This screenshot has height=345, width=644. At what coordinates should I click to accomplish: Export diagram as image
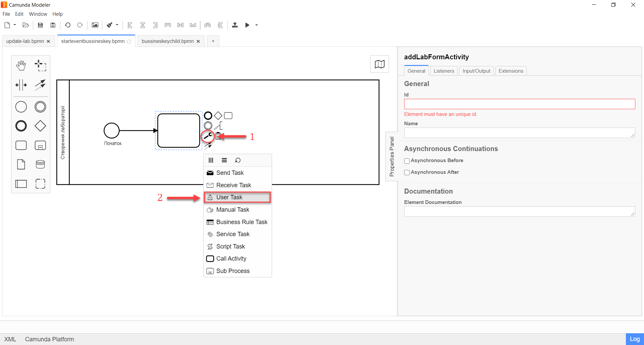(95, 25)
